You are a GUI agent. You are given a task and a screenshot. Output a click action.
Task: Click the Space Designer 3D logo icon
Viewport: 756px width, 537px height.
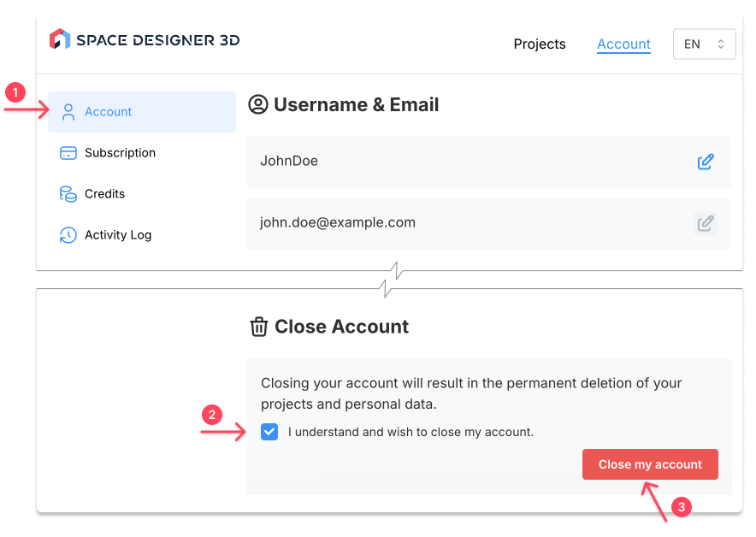(59, 39)
